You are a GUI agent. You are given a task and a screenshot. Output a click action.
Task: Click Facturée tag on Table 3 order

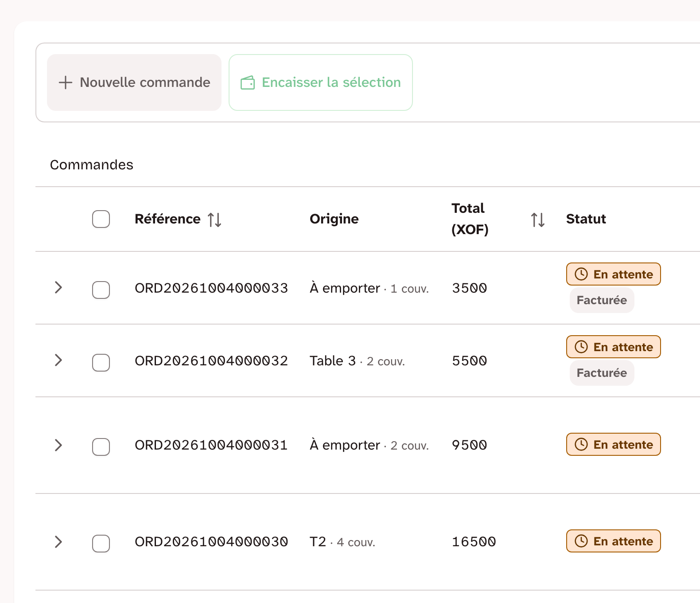pyautogui.click(x=602, y=373)
